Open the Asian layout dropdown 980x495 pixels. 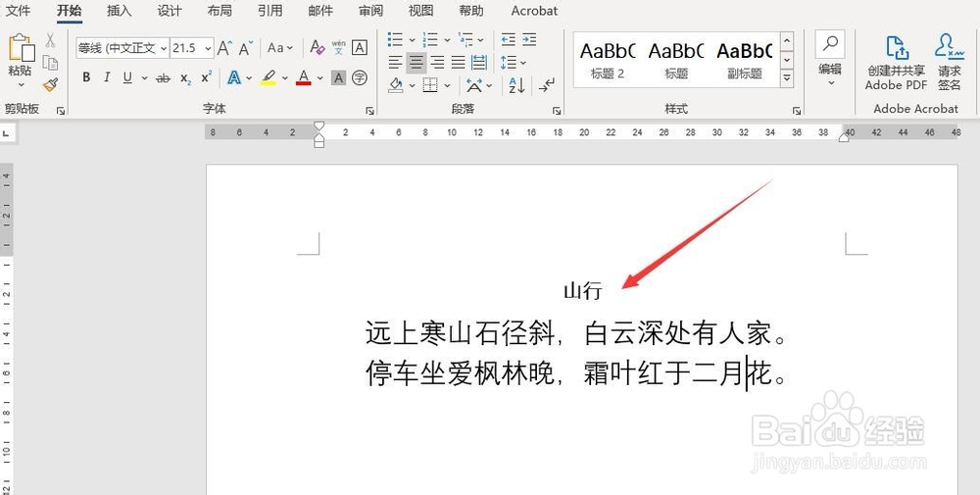[x=479, y=85]
